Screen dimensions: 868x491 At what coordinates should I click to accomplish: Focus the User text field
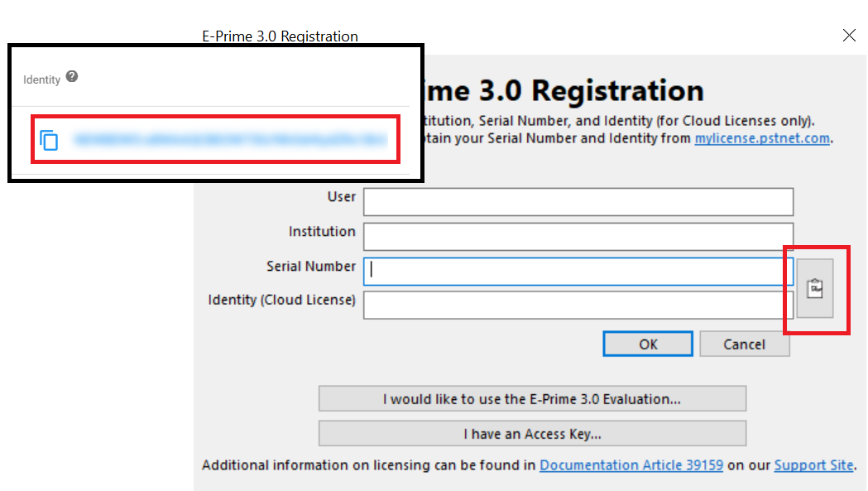pyautogui.click(x=578, y=202)
